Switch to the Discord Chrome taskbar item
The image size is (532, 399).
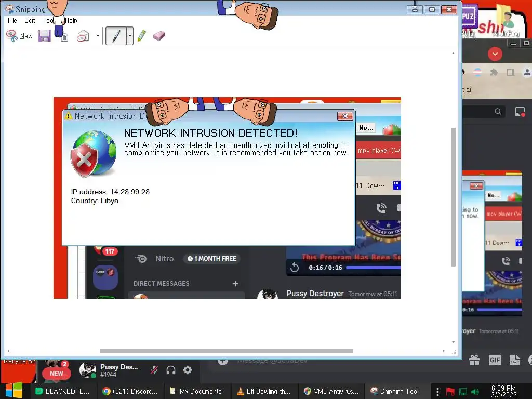coord(130,391)
